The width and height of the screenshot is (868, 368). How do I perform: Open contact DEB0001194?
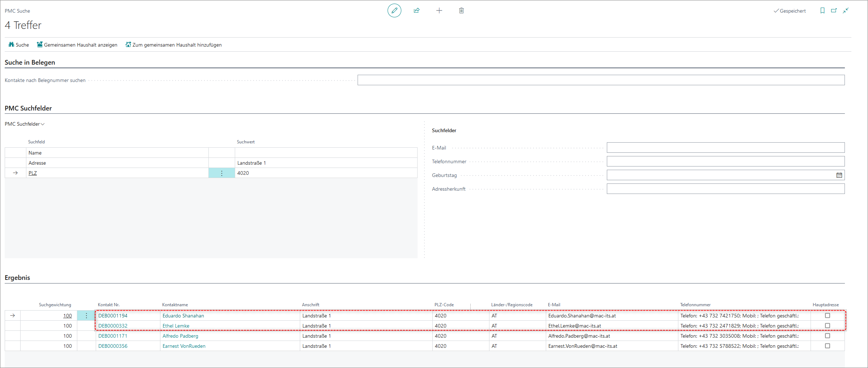click(113, 316)
